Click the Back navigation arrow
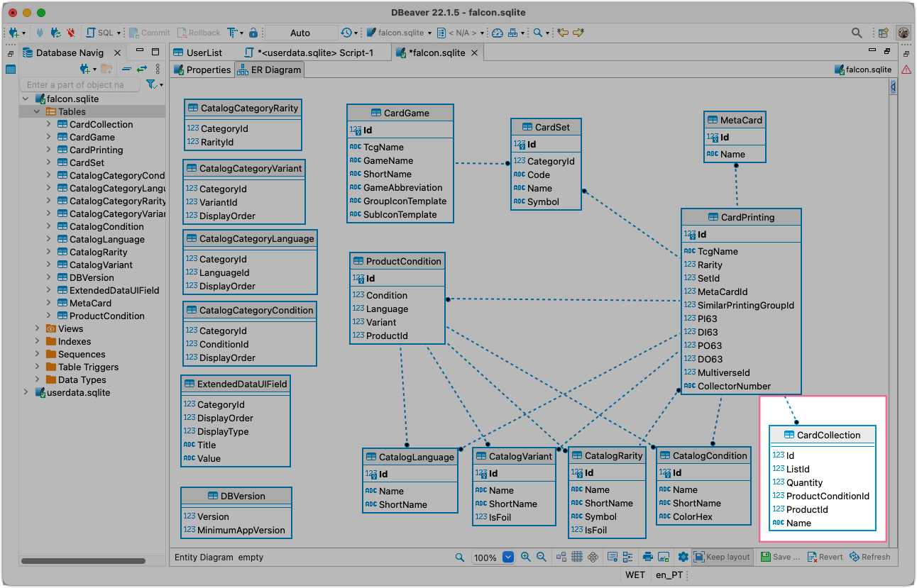The width and height of the screenshot is (917, 588). (563, 33)
